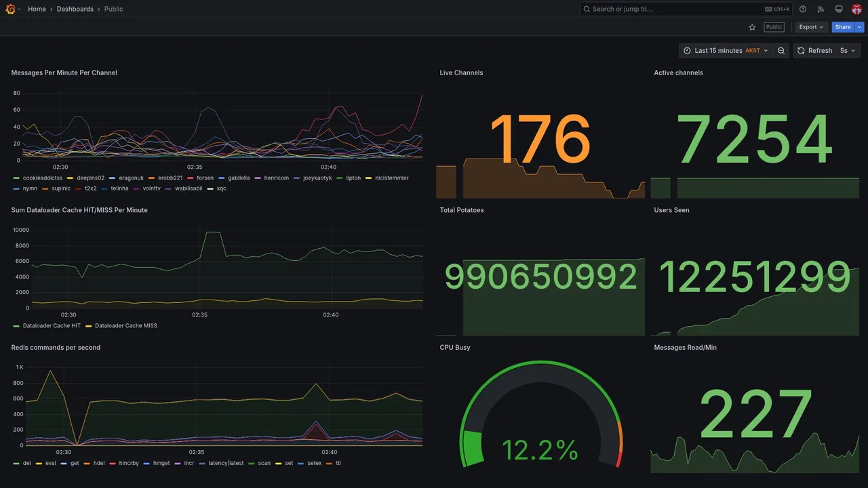The height and width of the screenshot is (488, 868).
Task: Open Total Potatoes panel title menu
Action: pos(462,210)
